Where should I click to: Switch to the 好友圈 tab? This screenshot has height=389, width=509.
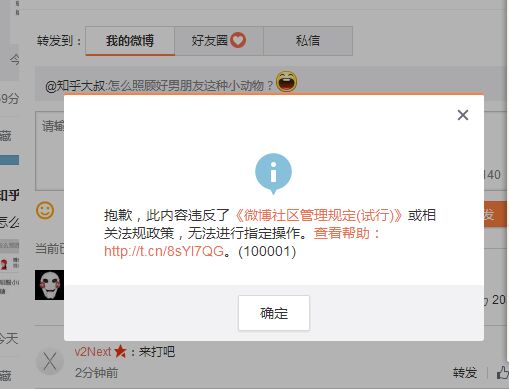click(219, 41)
